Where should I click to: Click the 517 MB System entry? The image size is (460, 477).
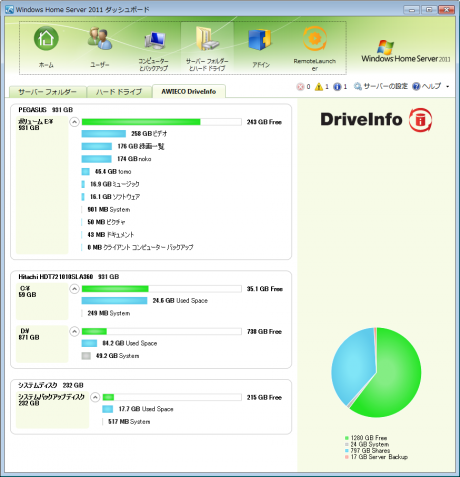coord(129,422)
